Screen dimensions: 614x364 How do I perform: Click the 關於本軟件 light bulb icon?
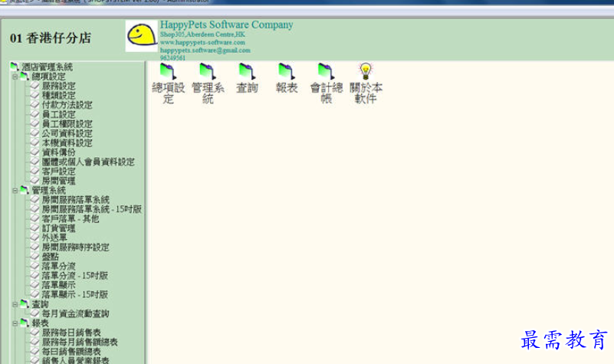click(x=366, y=71)
